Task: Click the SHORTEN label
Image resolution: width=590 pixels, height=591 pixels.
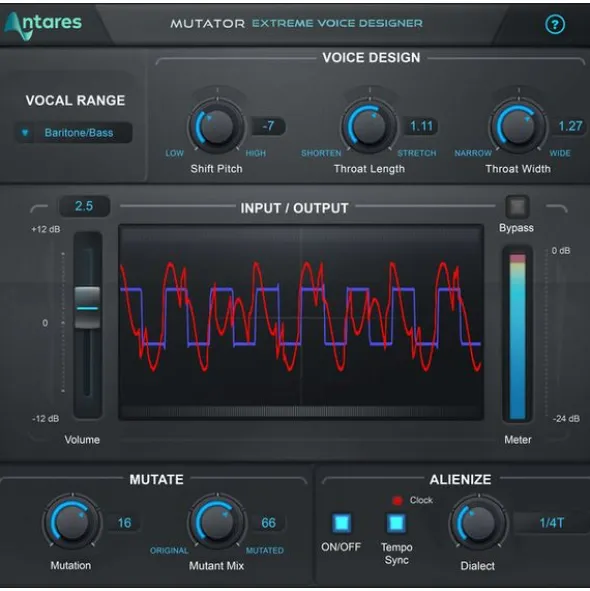Action: coord(321,153)
